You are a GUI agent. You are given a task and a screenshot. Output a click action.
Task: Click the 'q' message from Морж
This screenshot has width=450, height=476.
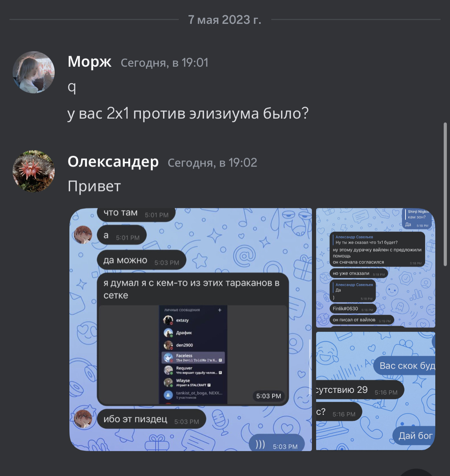[x=72, y=87]
